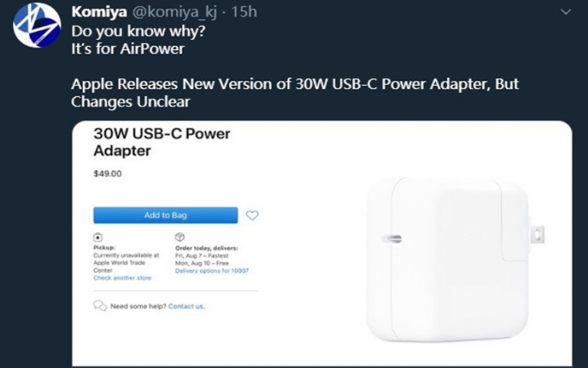Open the 30W power adapter product image
The image size is (588, 368).
[x=455, y=259]
